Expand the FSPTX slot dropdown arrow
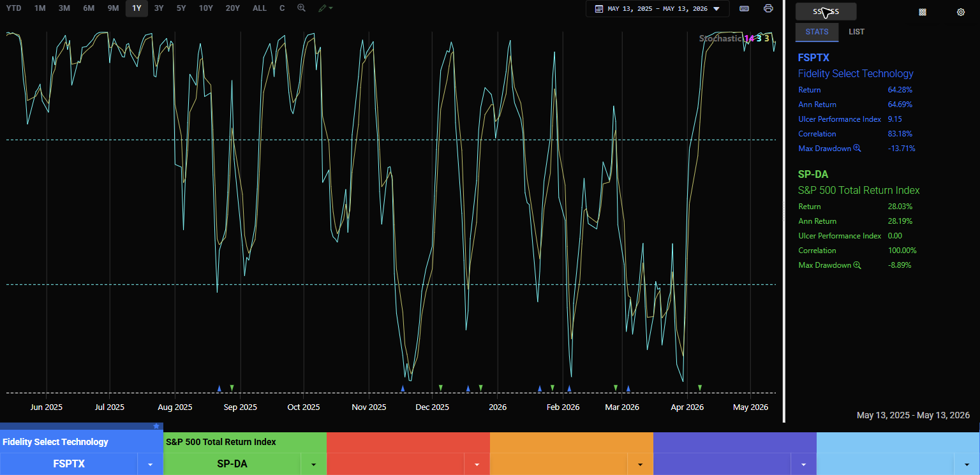The height and width of the screenshot is (475, 980). tap(151, 464)
